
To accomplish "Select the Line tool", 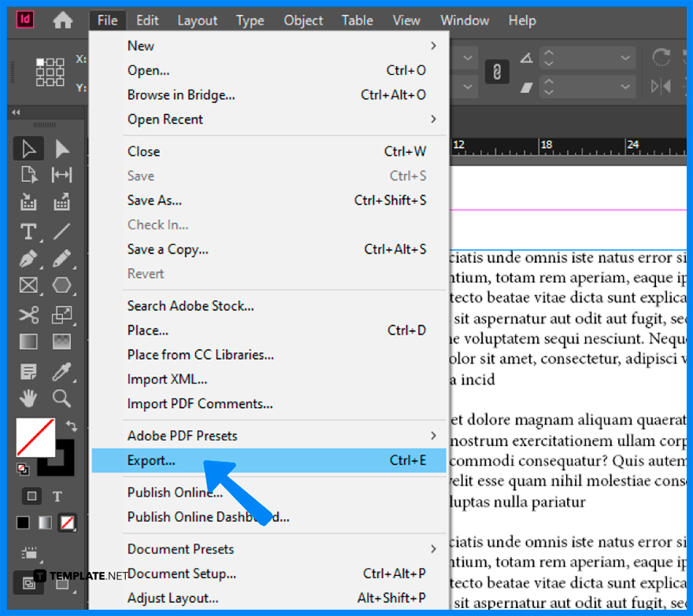I will (x=61, y=232).
